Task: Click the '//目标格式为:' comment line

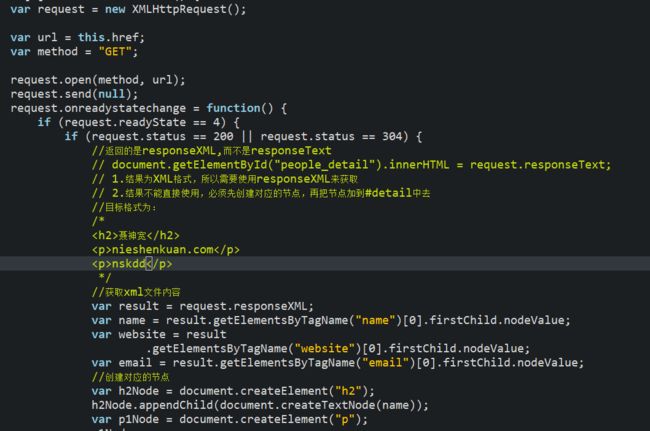Action: 124,207
